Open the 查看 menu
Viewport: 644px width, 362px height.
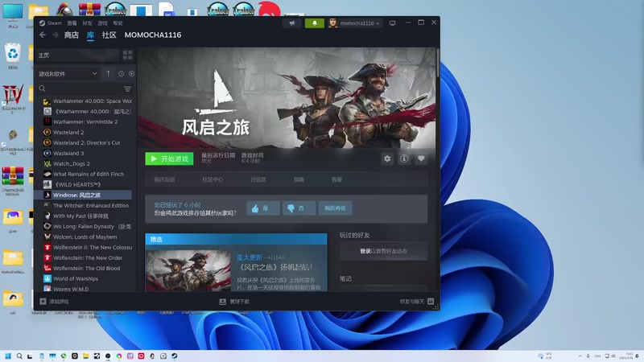click(x=72, y=23)
